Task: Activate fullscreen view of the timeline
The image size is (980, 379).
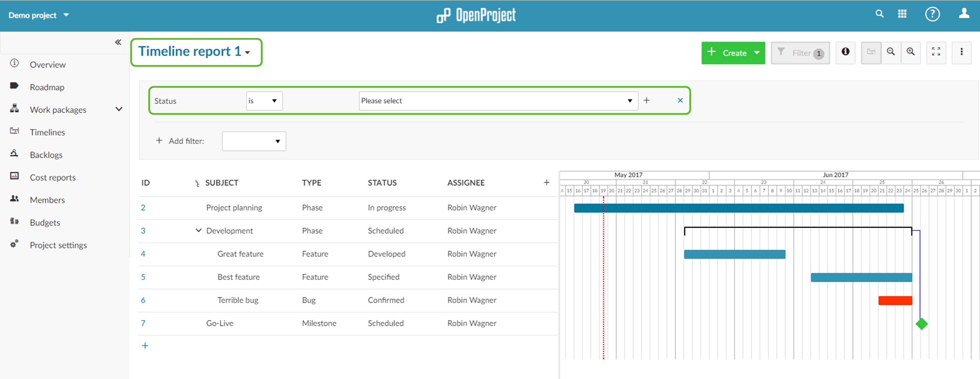Action: (936, 52)
